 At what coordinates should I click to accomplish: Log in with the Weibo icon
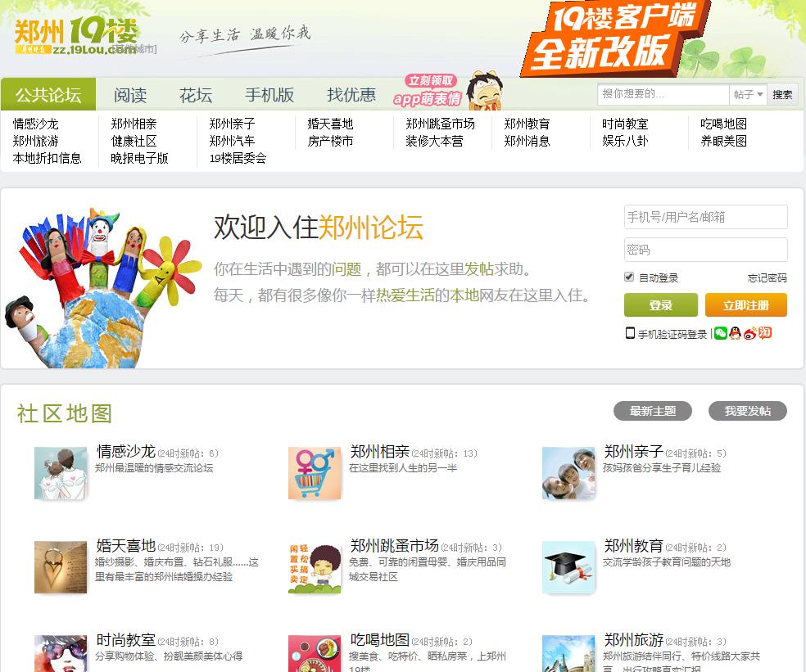(x=750, y=333)
